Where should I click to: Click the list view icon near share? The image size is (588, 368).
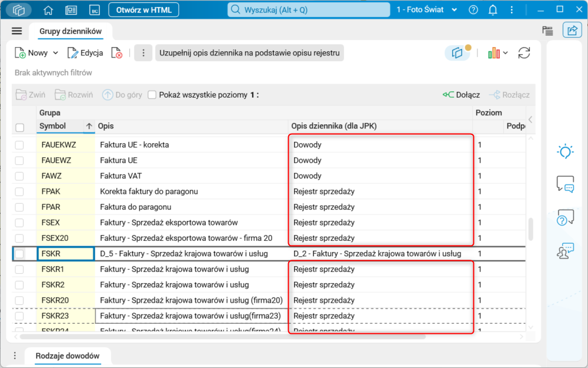(548, 31)
